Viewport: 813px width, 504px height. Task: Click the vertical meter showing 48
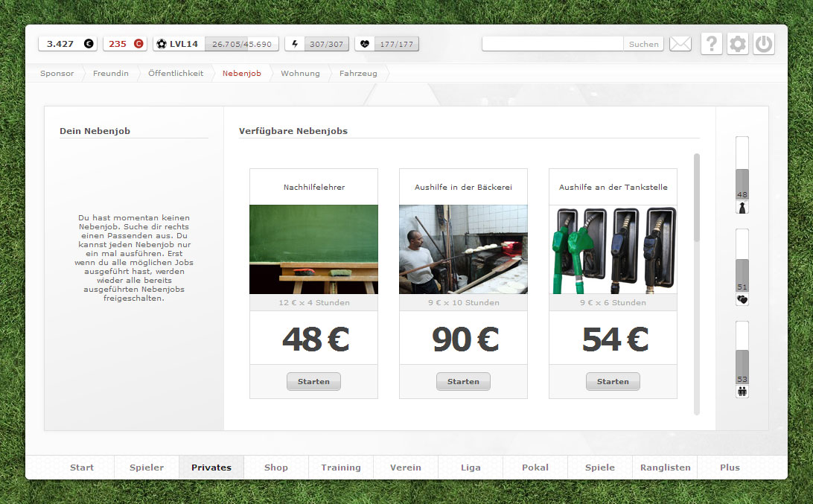(742, 168)
